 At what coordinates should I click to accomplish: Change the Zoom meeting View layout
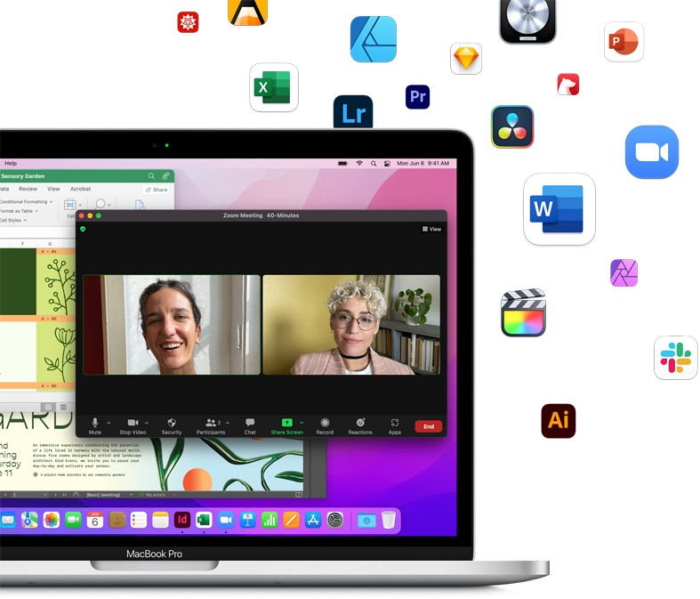tap(431, 229)
